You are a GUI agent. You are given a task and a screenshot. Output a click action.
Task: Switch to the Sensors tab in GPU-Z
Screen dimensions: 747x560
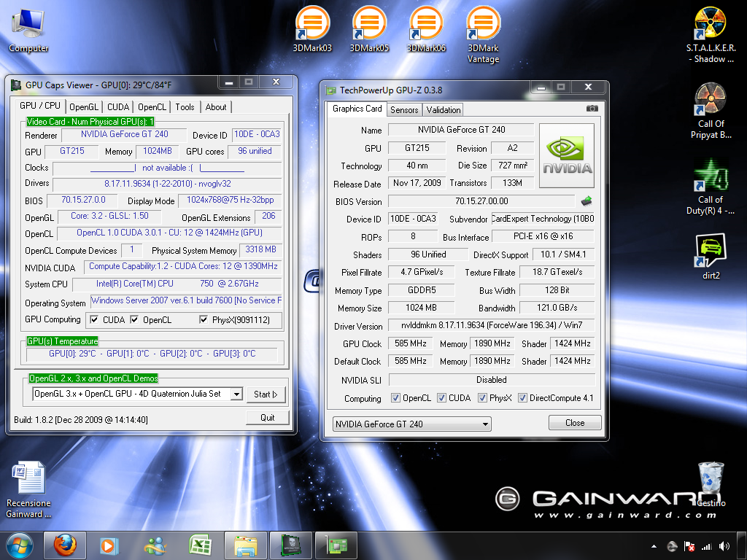404,110
